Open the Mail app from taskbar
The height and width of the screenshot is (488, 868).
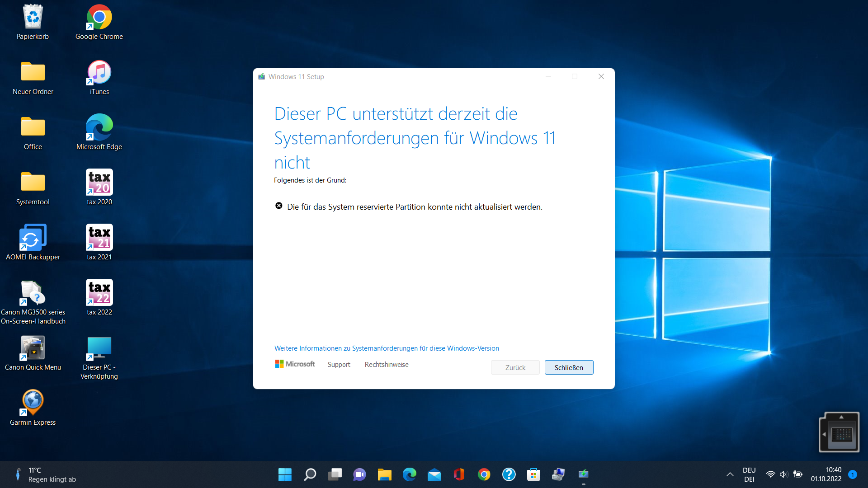click(x=434, y=474)
